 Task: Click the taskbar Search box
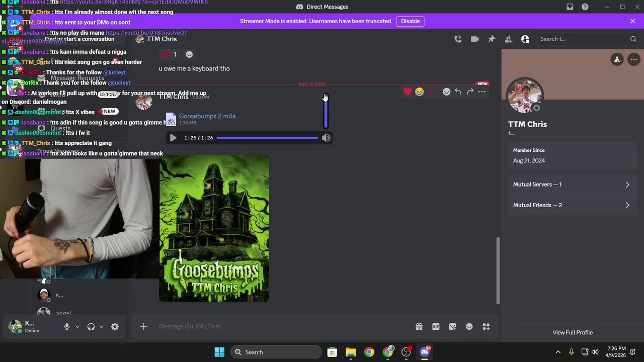point(276,352)
